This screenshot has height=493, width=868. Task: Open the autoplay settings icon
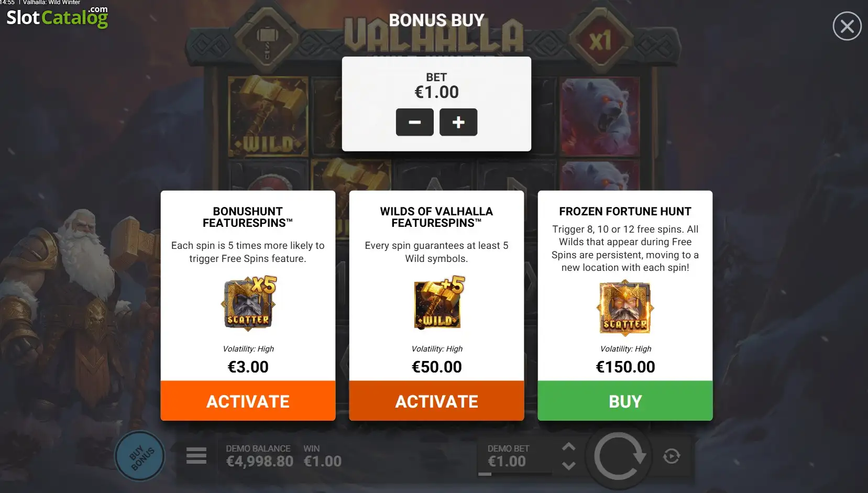tap(672, 456)
